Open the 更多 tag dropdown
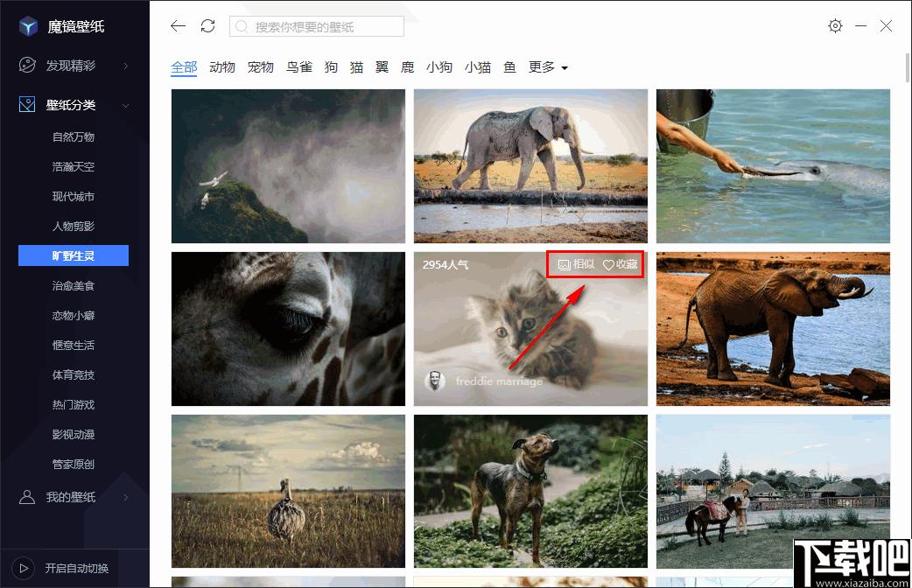The height and width of the screenshot is (588, 912). tap(547, 67)
